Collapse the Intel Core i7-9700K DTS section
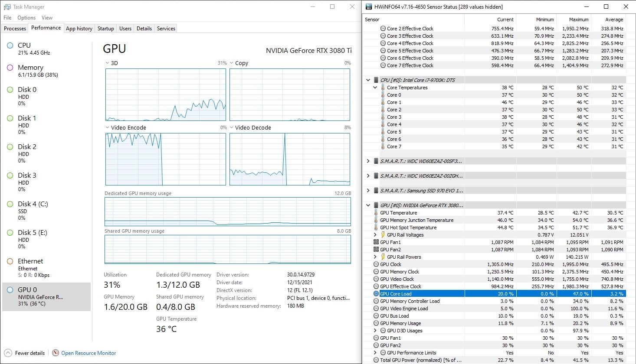636x364 pixels. (x=368, y=80)
